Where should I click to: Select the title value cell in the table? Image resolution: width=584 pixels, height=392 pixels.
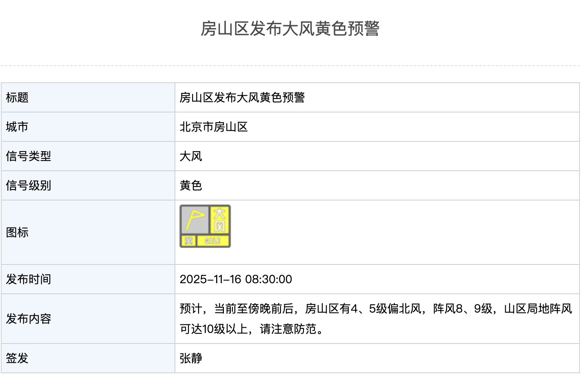tap(242, 98)
